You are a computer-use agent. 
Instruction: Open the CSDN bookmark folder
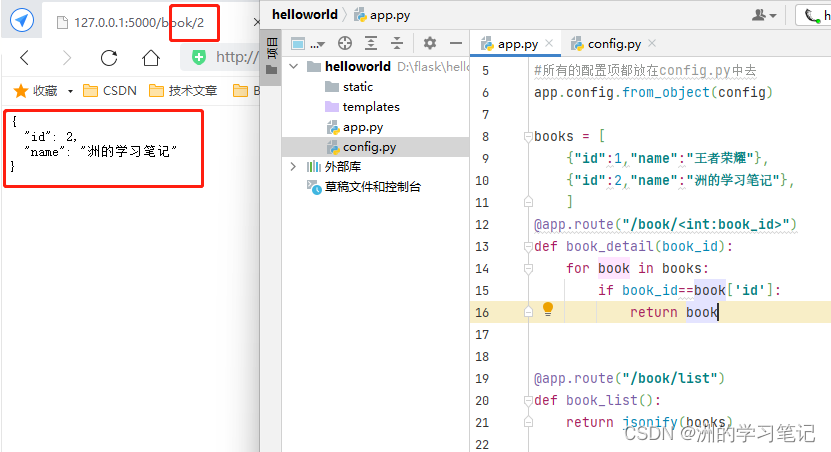coord(110,91)
